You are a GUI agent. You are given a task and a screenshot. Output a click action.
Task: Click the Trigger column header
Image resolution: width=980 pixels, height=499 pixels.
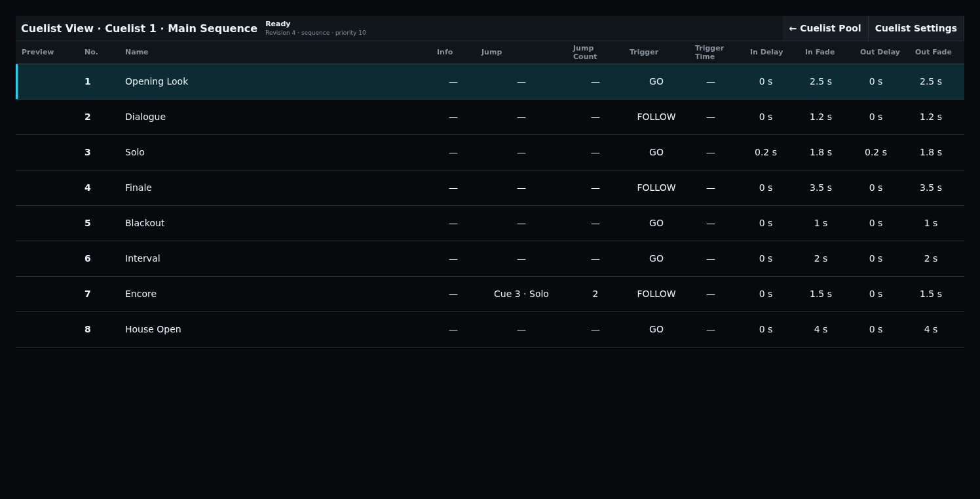pos(644,52)
